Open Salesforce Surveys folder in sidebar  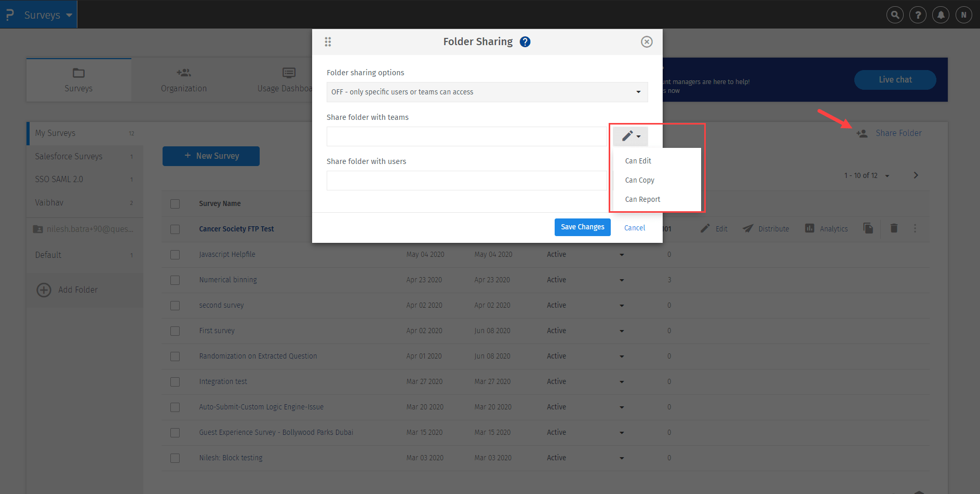[69, 156]
